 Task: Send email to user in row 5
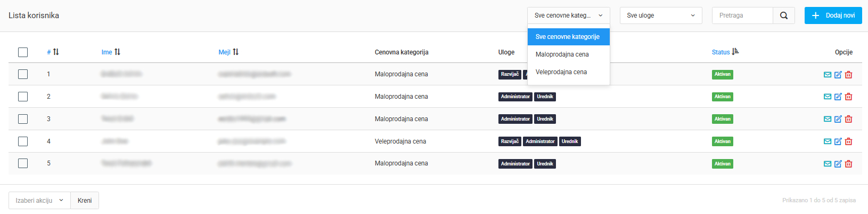pos(828,164)
